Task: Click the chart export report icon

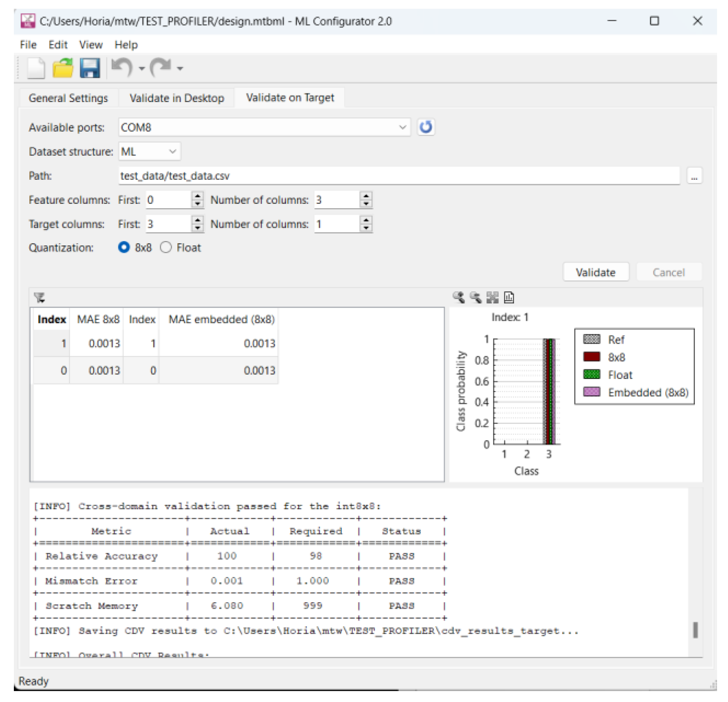Action: click(509, 297)
